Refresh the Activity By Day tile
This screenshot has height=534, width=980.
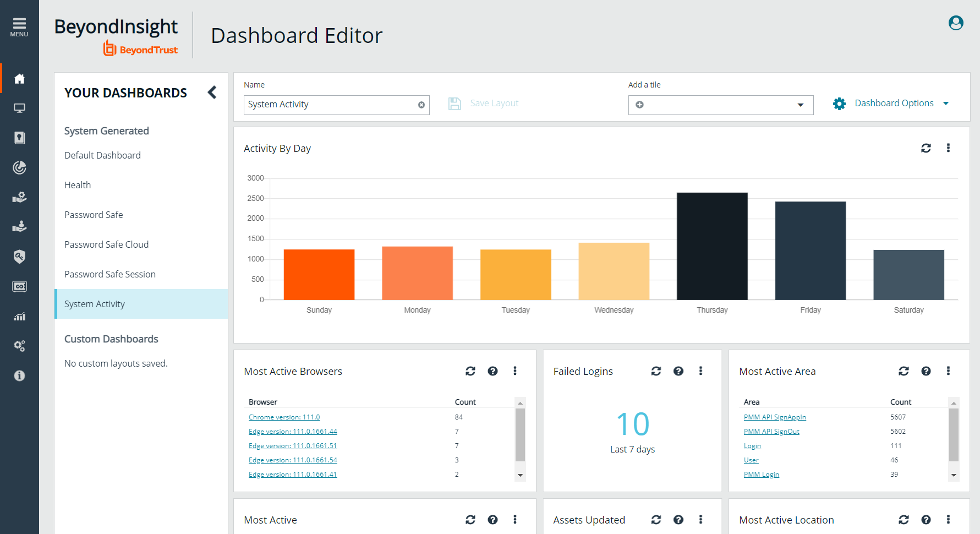point(926,148)
